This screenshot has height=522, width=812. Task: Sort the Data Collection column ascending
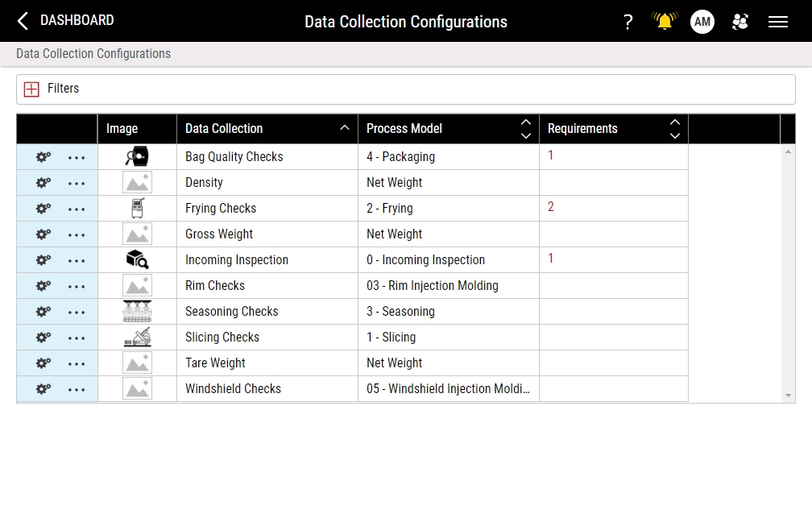(345, 127)
